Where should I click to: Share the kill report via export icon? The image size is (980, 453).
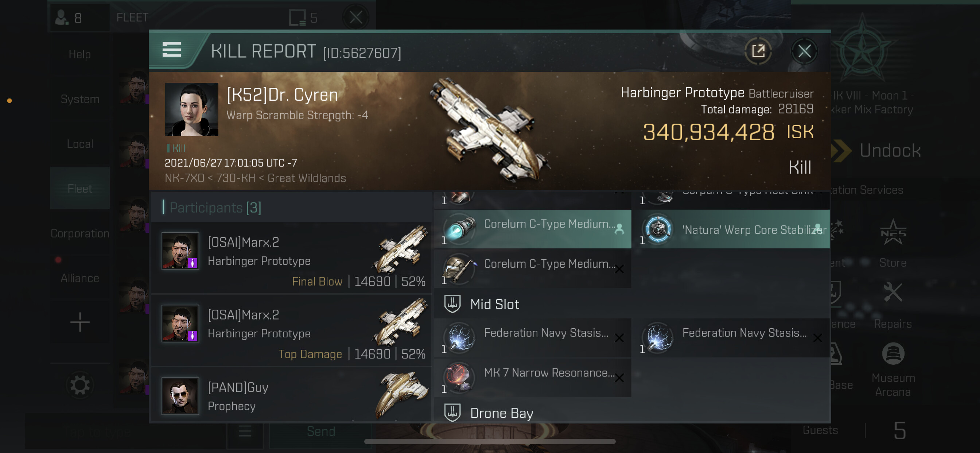(x=758, y=51)
